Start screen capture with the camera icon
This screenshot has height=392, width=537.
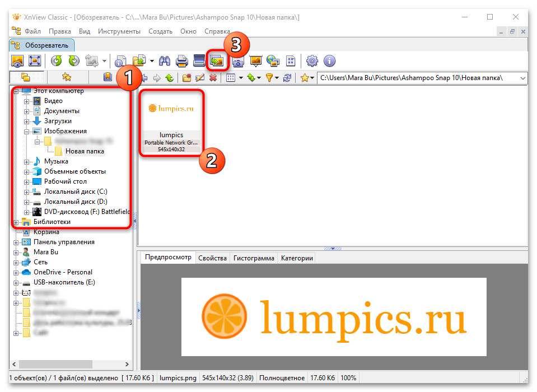pyautogui.click(x=238, y=62)
